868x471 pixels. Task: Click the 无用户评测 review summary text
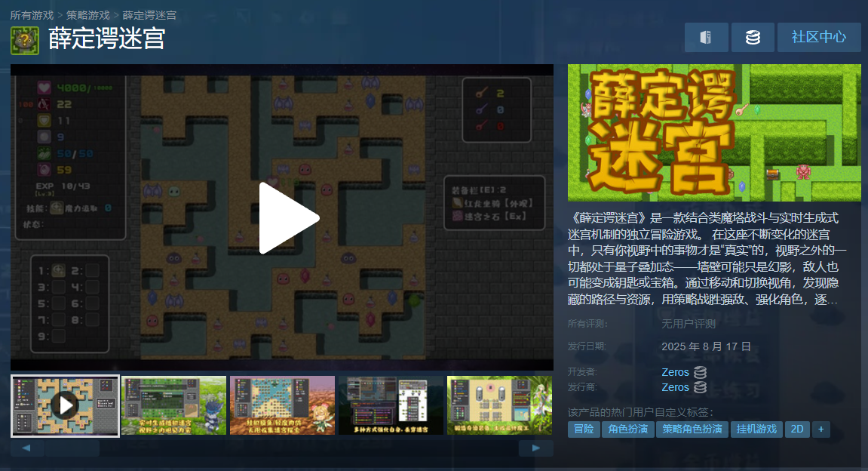[689, 324]
